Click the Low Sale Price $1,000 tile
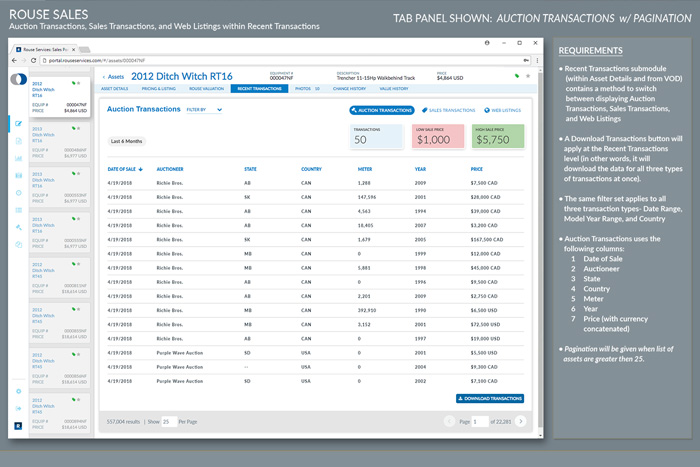Screen dimensions: 700x467 [438, 136]
